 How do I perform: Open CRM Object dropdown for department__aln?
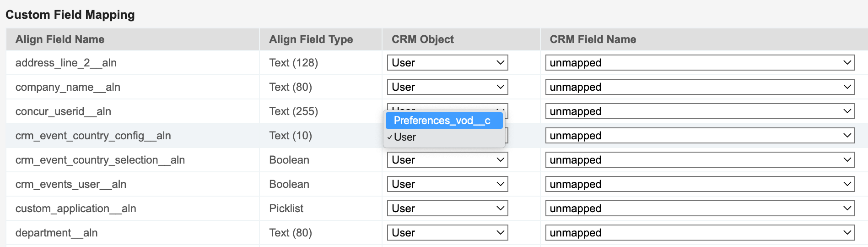[447, 233]
